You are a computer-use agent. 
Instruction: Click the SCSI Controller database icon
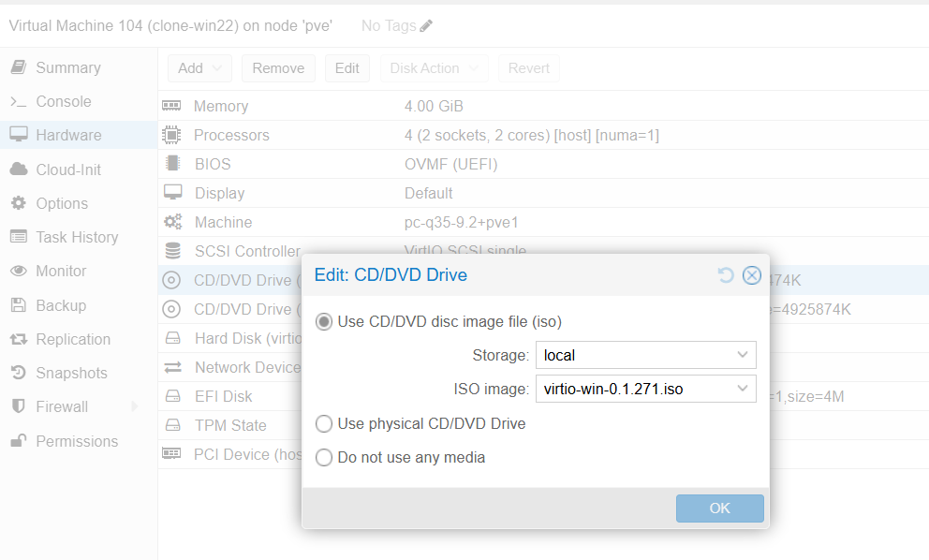tap(172, 251)
